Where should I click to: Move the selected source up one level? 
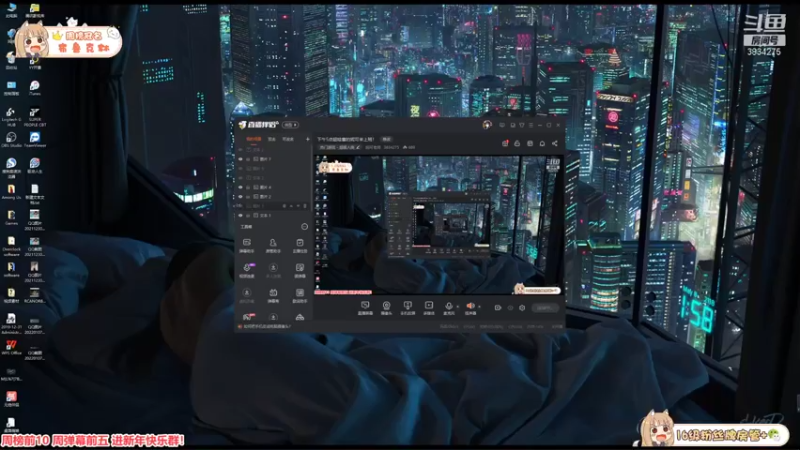point(291,206)
